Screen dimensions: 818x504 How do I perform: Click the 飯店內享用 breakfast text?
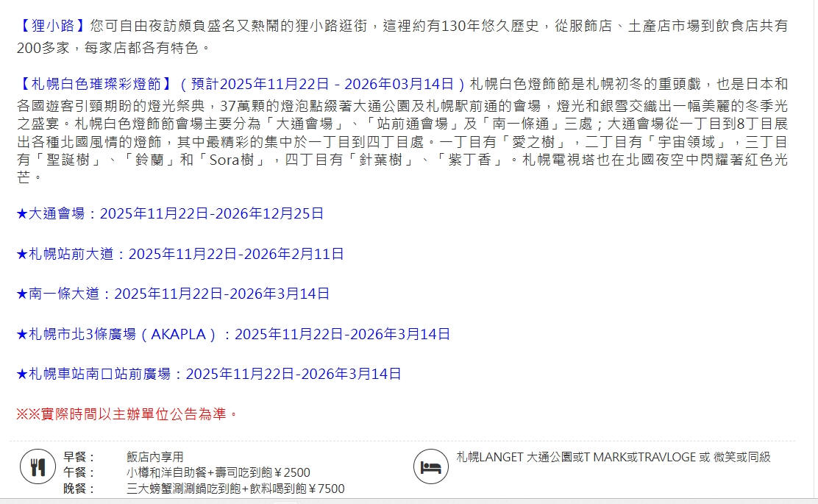point(155,457)
